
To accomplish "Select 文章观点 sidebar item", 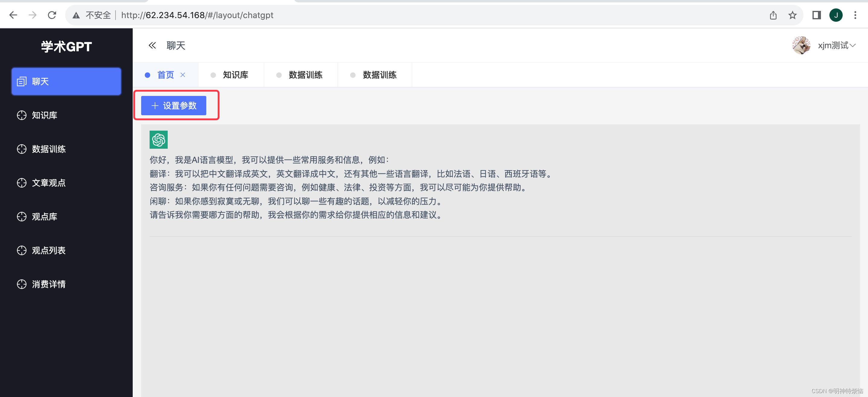I will 49,183.
